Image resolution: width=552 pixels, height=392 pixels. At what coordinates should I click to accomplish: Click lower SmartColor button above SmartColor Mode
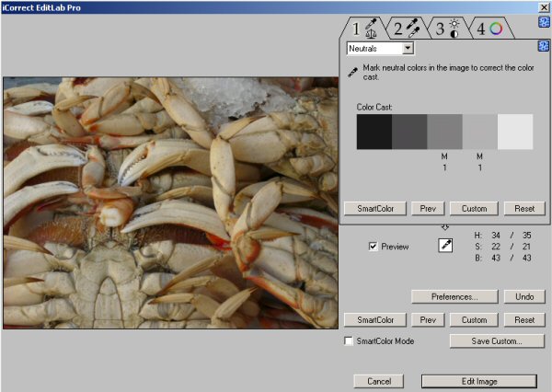[375, 320]
